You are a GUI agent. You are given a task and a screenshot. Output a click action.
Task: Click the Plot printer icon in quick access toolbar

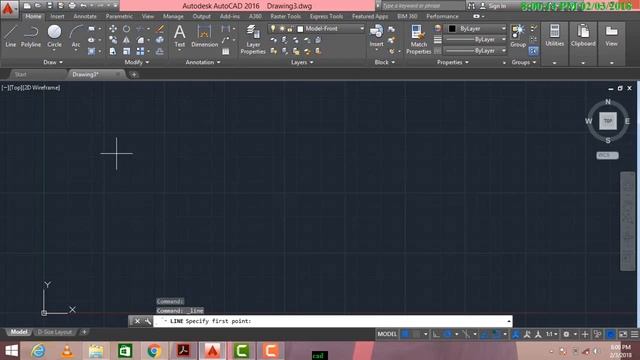click(x=72, y=6)
